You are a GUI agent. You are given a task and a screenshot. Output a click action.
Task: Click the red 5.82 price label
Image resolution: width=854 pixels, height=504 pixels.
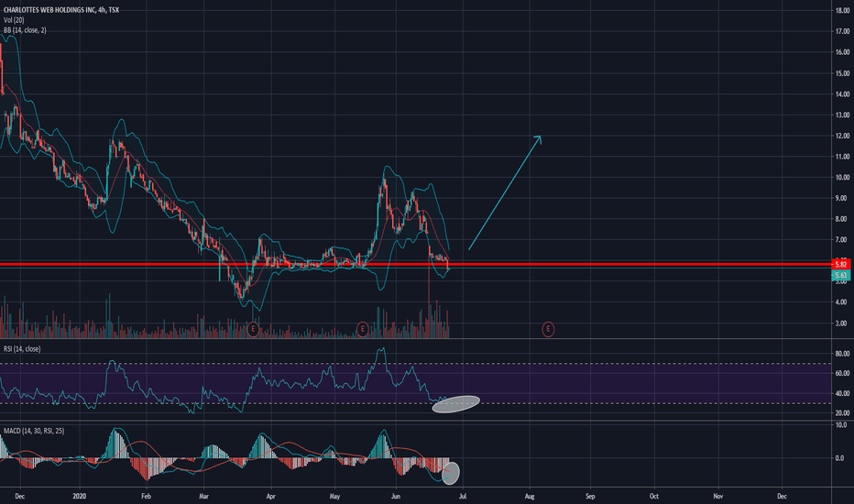[x=841, y=264]
